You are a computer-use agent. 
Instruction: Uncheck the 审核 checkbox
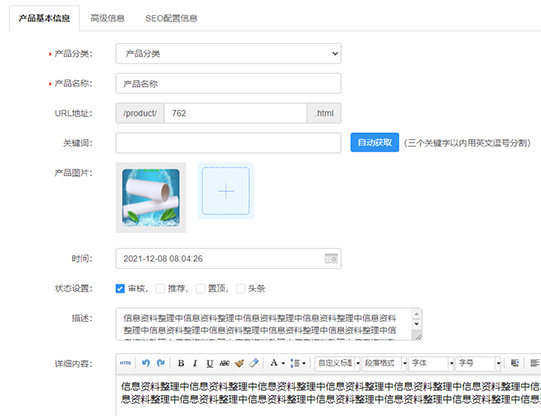point(120,288)
